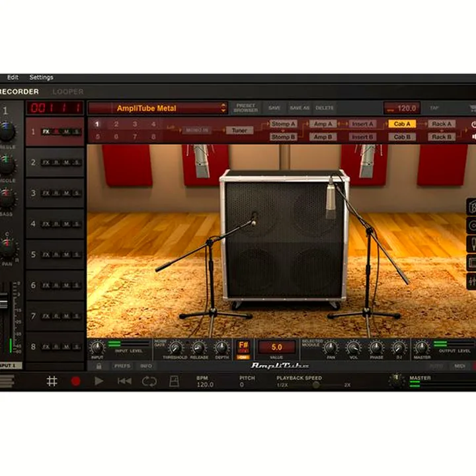Select signal chain preset 6
This screenshot has width=476, height=476.
116,137
